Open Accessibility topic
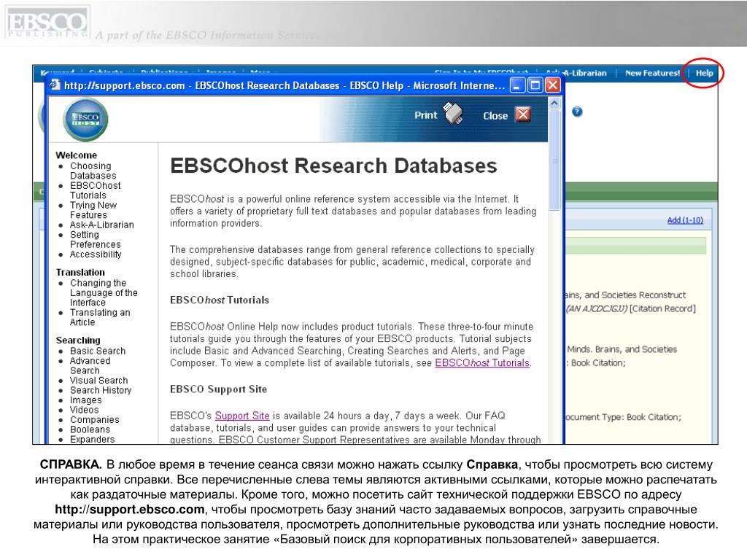This screenshot has height=560, width=747. click(x=96, y=254)
